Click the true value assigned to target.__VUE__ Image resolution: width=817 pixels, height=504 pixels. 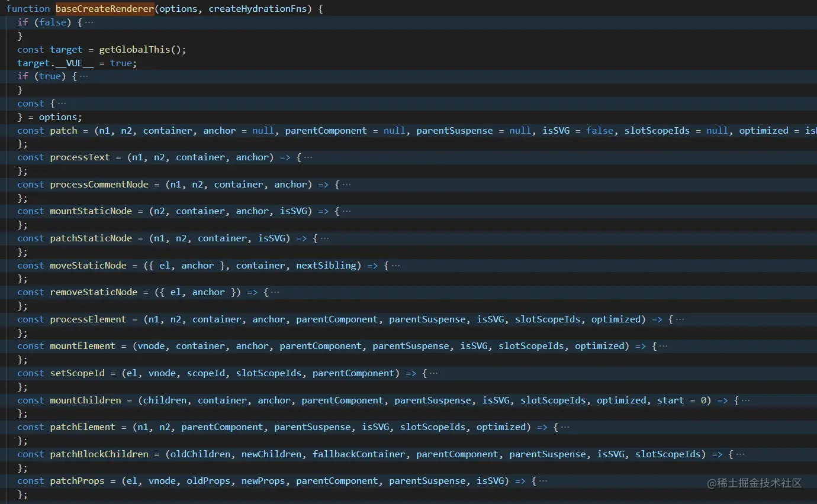121,63
